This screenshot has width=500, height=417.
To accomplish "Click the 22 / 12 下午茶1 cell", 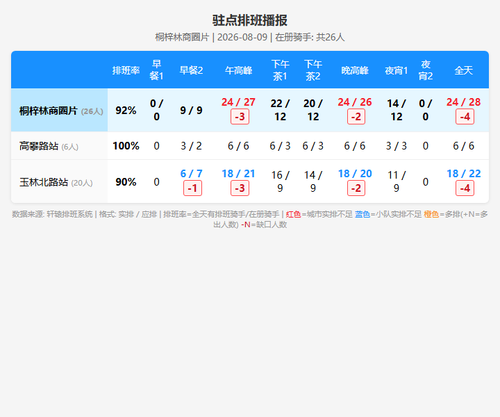I will (280, 110).
